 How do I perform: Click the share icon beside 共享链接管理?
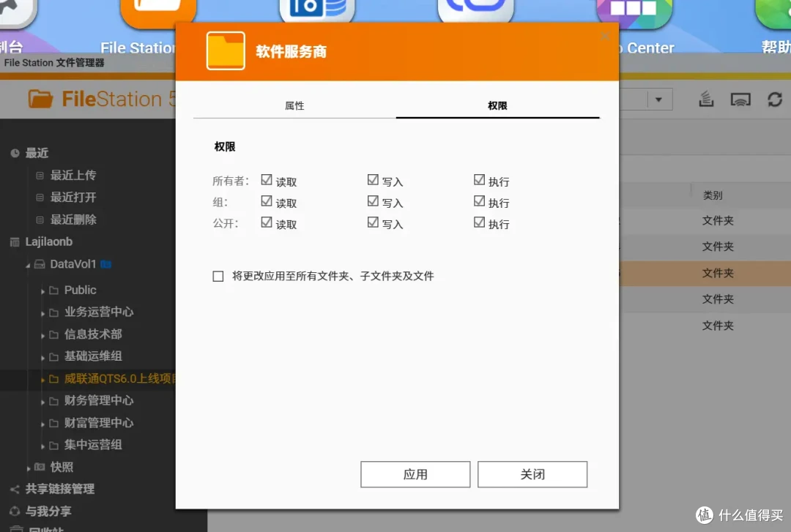[x=15, y=489]
